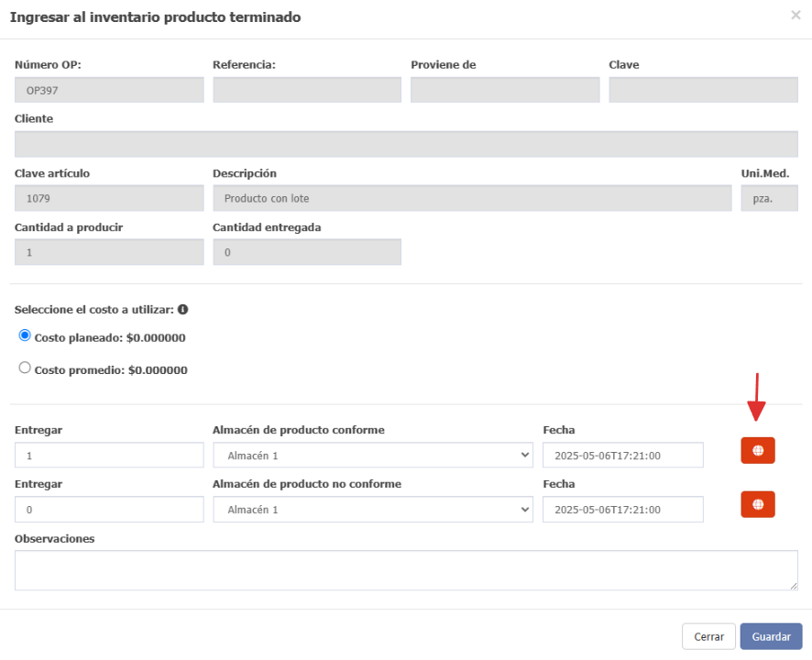Image resolution: width=812 pixels, height=660 pixels.
Task: Close the dialog with the X icon
Action: point(796,16)
